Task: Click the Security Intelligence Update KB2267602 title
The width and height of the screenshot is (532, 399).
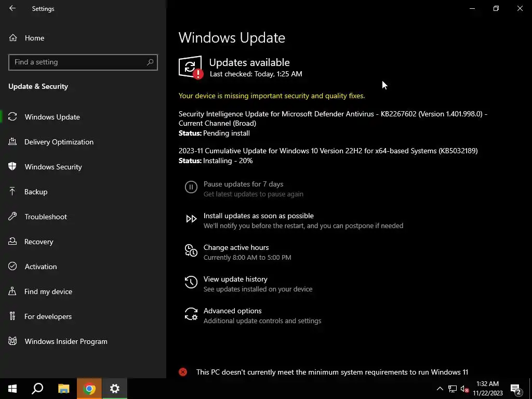Action: click(333, 118)
